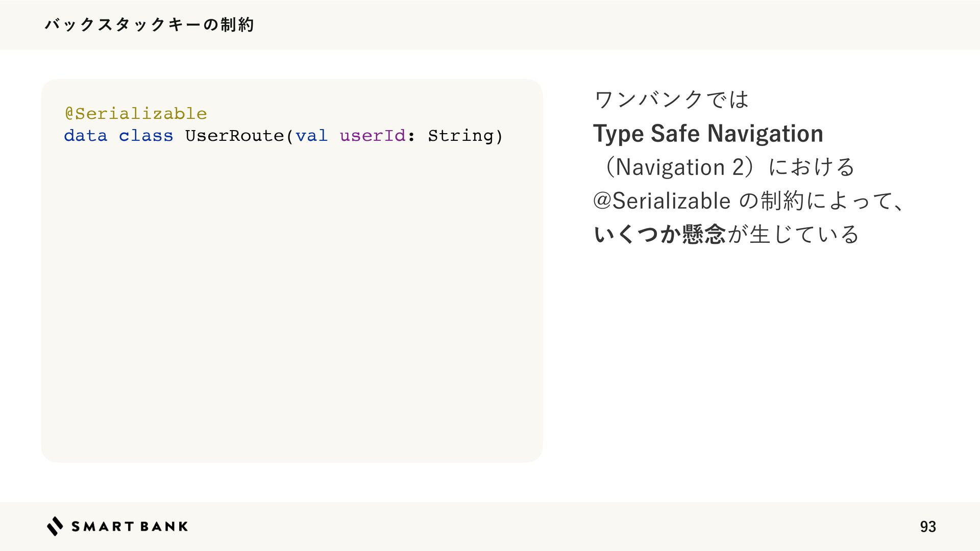Click the @Serializable annotation in code
Viewport: 980px width, 551px height.
[136, 113]
